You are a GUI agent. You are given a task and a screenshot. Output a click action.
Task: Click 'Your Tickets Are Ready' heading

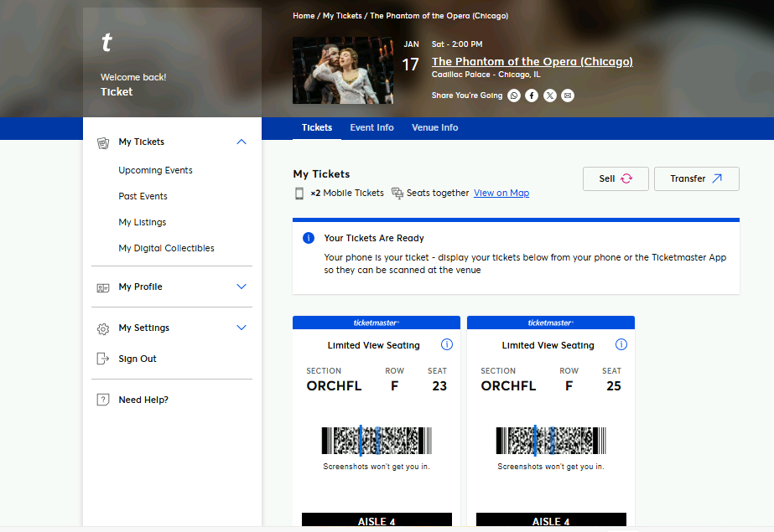374,238
